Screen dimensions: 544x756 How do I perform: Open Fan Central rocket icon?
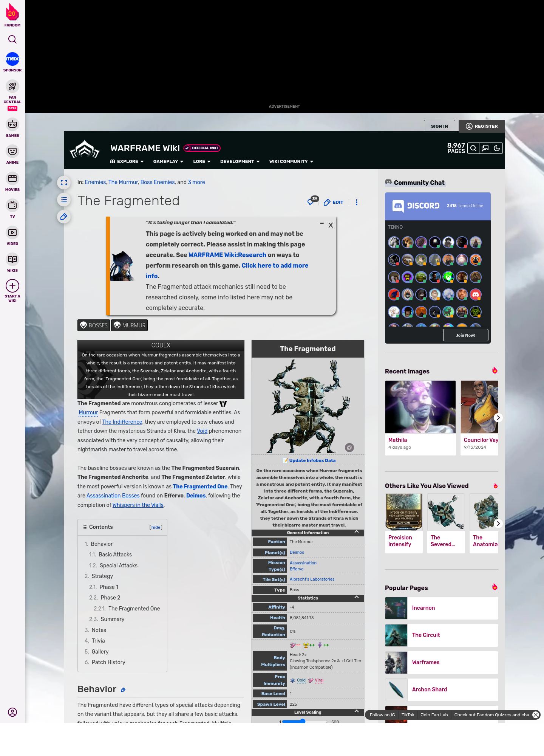coord(12,86)
